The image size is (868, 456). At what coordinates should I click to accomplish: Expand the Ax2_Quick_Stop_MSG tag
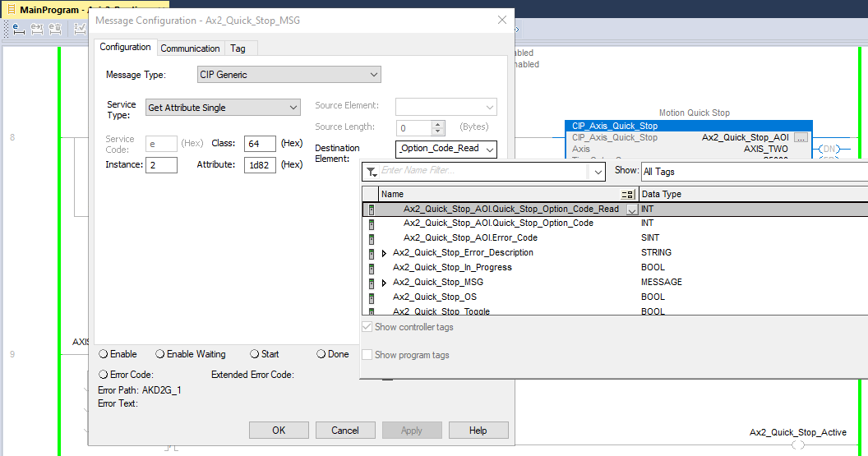pyautogui.click(x=384, y=283)
